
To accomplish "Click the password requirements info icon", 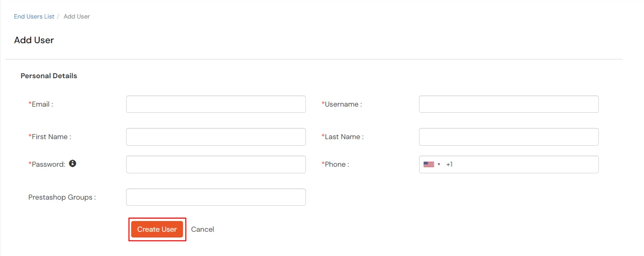I will click(x=73, y=163).
